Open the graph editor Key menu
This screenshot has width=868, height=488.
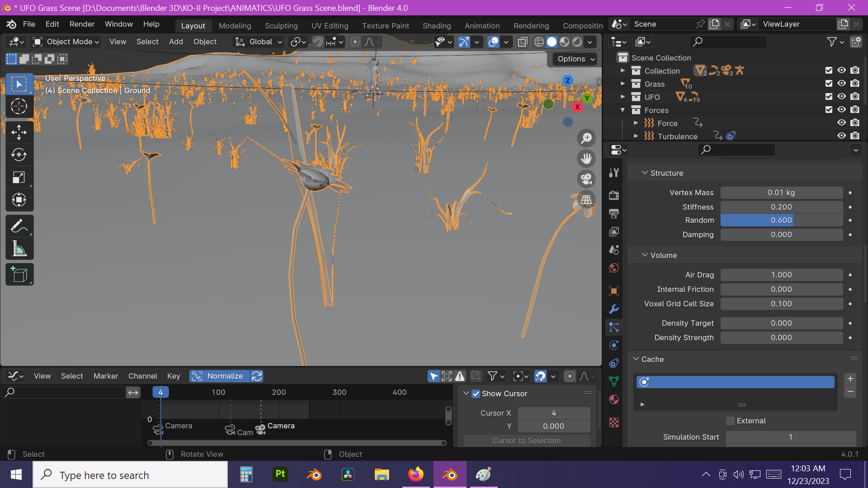pyautogui.click(x=174, y=376)
